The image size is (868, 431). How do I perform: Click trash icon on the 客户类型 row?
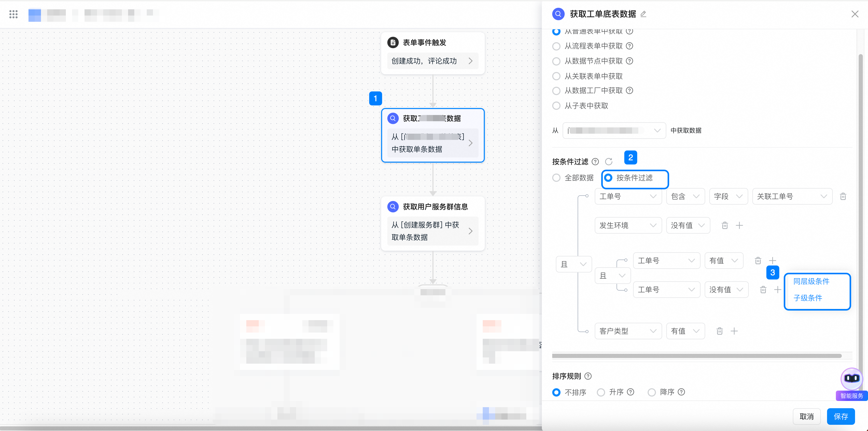719,331
